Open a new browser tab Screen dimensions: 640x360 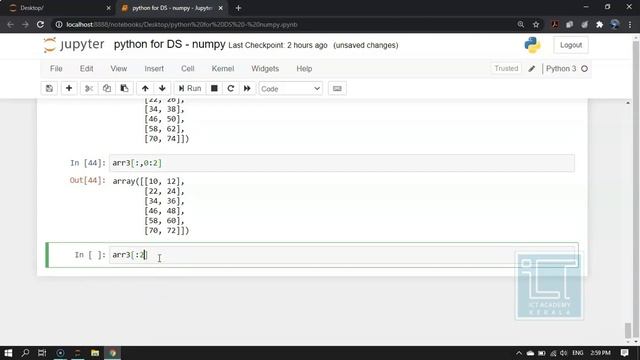pyautogui.click(x=238, y=8)
